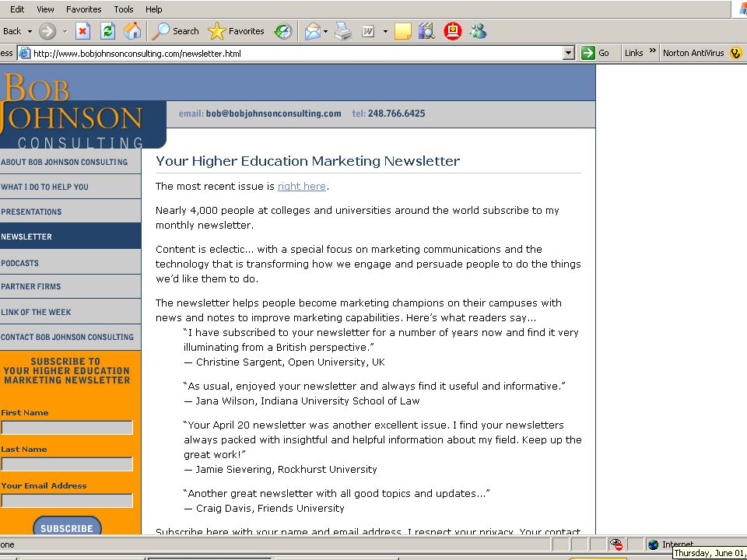Click the Norton AntiVirus toolbar label
The width and height of the screenshot is (747, 560).
(x=693, y=53)
